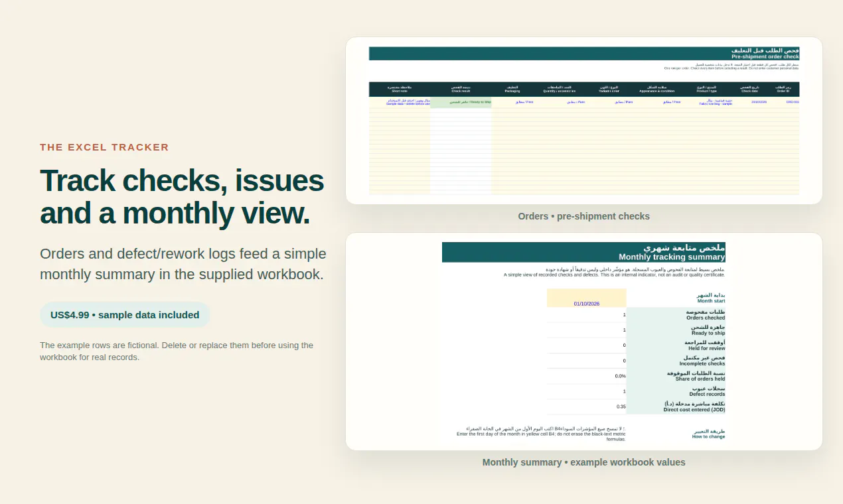
Task: Click the 'Incomplete checks' row label
Action: pyautogui.click(x=702, y=363)
